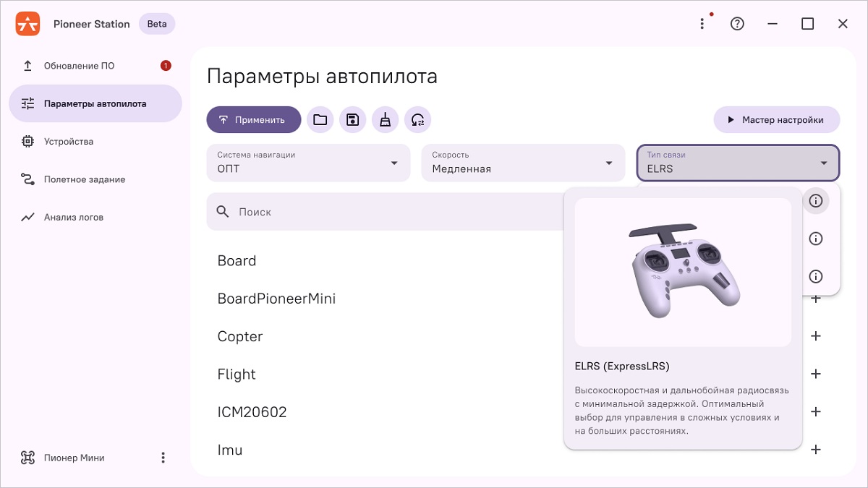Save parameters using floppy disk icon
Screen dimensions: 868x488
(x=352, y=120)
